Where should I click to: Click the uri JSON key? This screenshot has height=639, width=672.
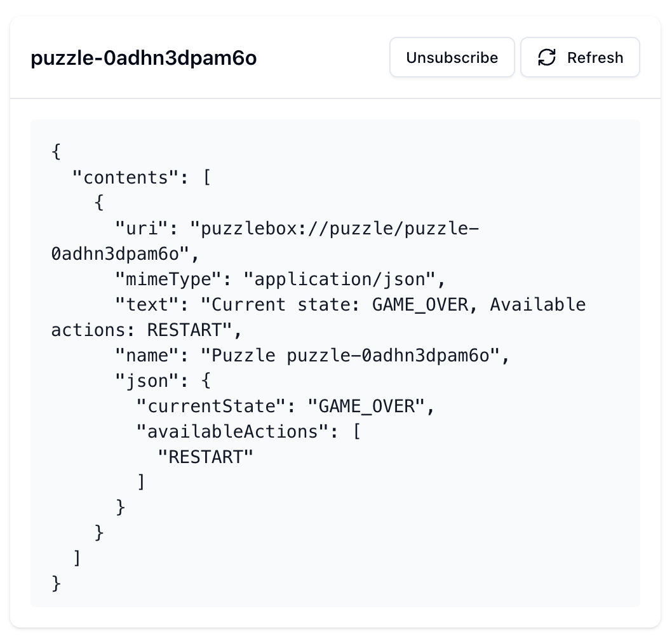coord(131,229)
